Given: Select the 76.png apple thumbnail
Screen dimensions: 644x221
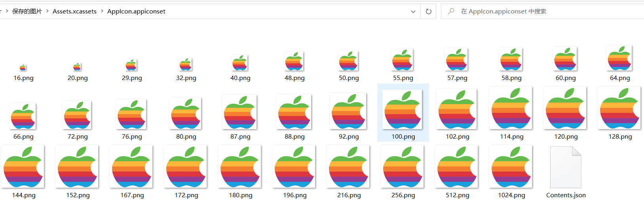Looking at the screenshot, I should pyautogui.click(x=131, y=114).
